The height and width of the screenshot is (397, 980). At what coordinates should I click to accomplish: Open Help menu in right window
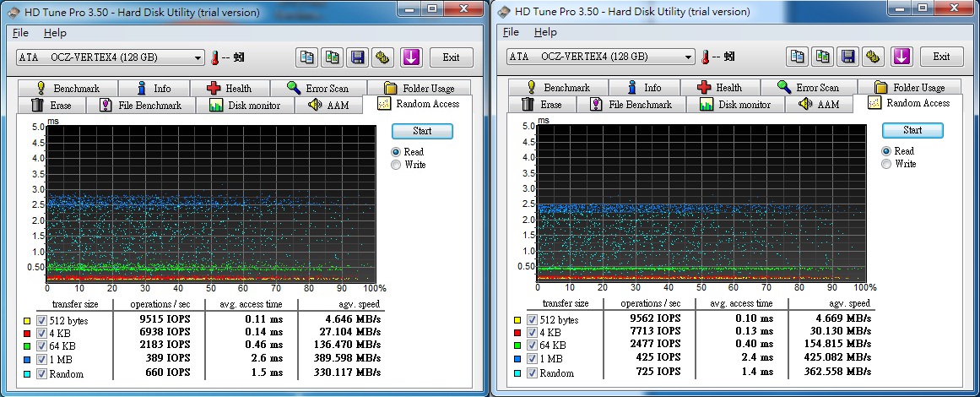[545, 32]
